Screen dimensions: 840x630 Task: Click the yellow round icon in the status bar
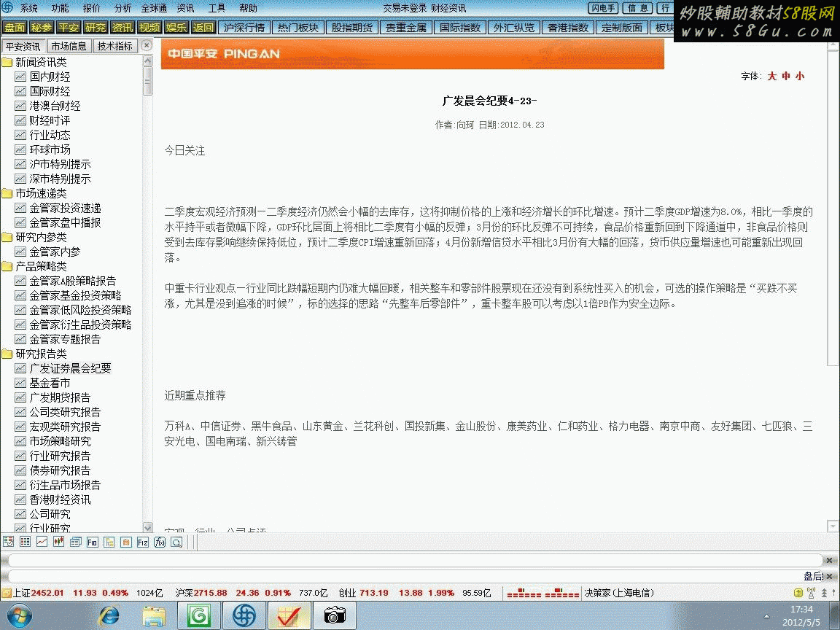798,593
